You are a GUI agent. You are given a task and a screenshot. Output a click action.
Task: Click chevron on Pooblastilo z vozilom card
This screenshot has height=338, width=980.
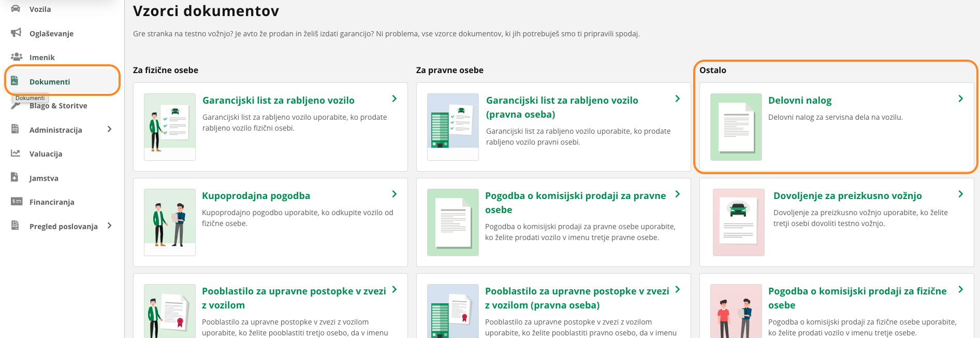click(x=394, y=289)
